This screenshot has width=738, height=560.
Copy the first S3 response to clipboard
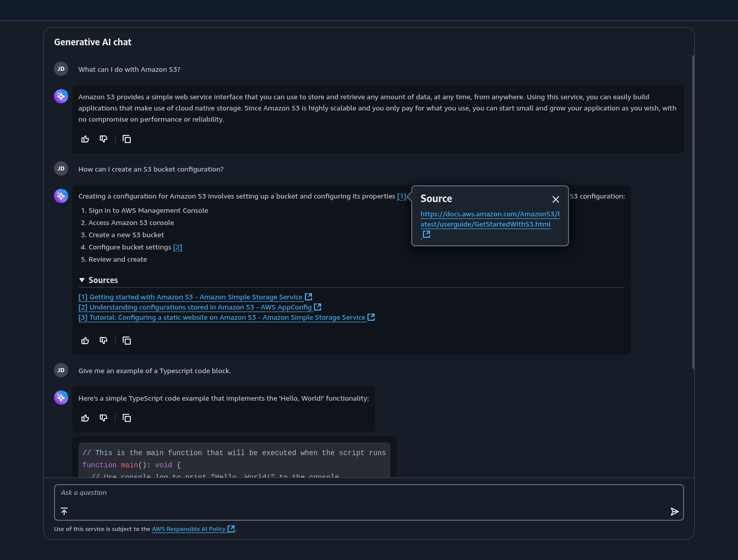click(x=126, y=138)
